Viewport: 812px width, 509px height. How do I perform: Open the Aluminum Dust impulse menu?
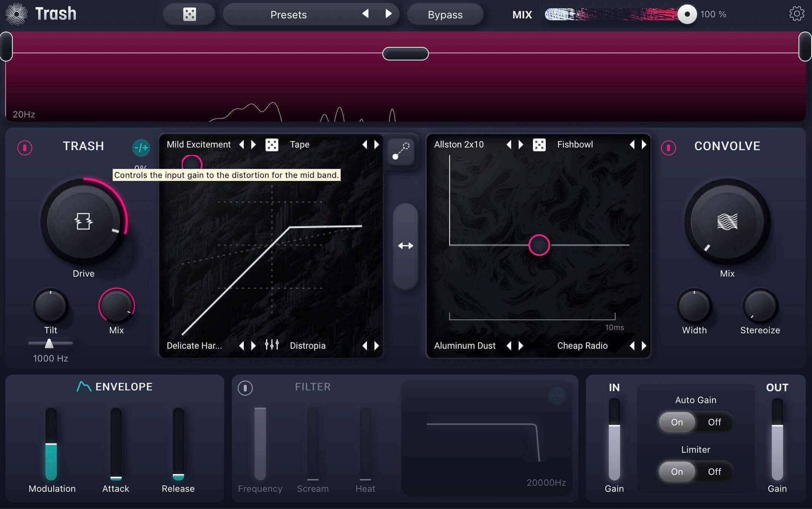click(465, 345)
